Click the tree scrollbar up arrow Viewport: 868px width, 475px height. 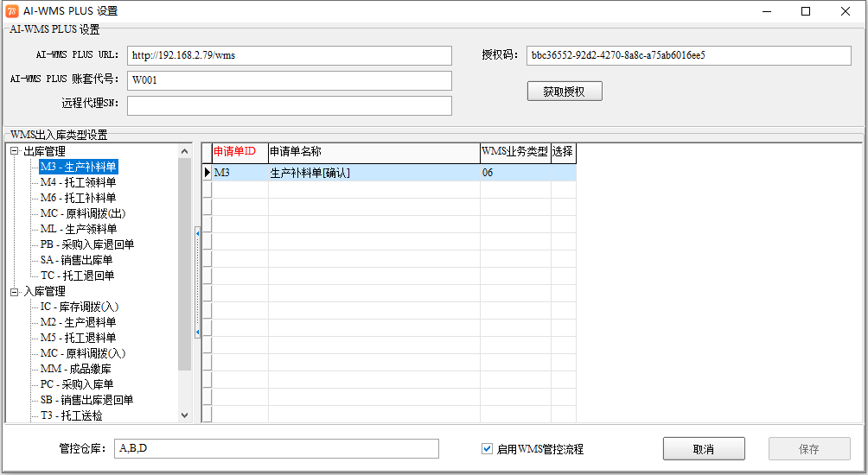(x=185, y=151)
